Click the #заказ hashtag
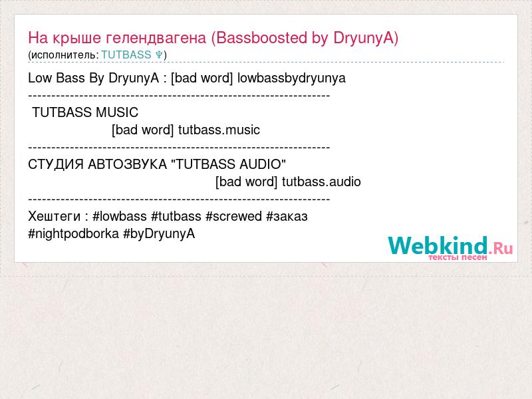The width and height of the screenshot is (532, 399). tap(287, 216)
